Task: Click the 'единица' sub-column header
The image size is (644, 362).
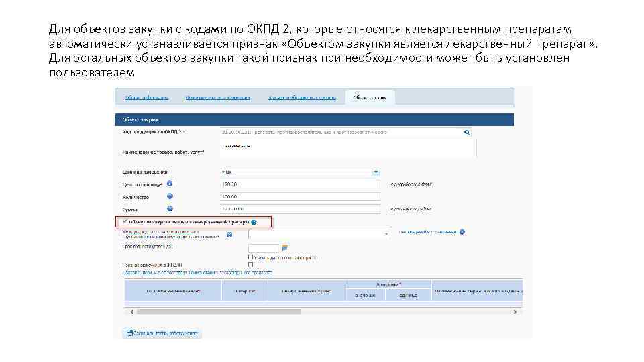Action: pos(409,295)
